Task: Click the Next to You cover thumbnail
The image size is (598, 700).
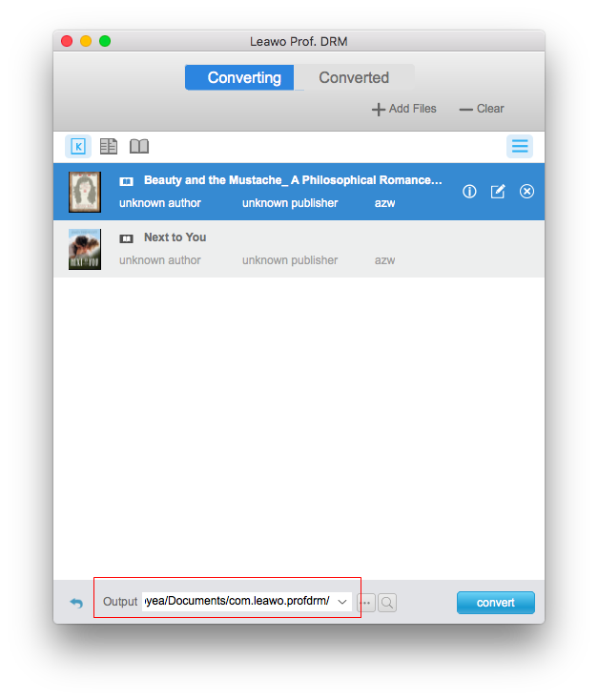Action: 85,249
